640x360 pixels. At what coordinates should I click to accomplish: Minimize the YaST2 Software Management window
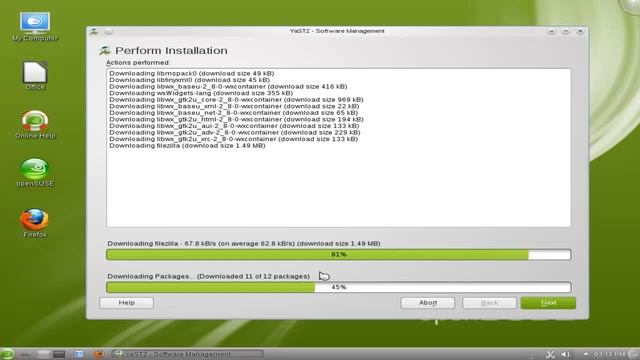(x=551, y=31)
